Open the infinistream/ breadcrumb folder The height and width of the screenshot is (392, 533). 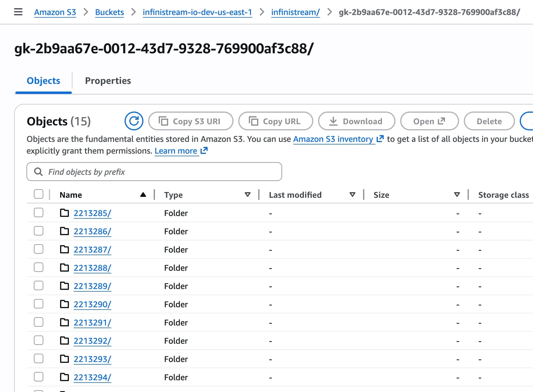pyautogui.click(x=295, y=12)
